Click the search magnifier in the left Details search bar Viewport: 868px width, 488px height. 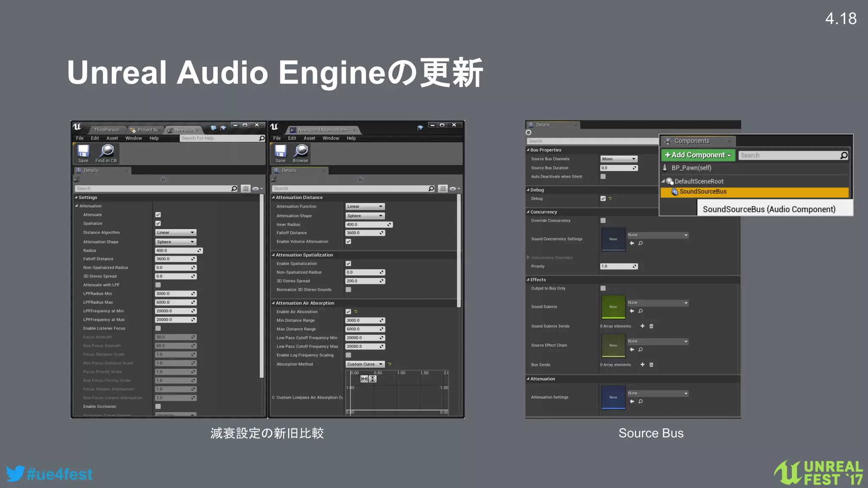(x=234, y=189)
